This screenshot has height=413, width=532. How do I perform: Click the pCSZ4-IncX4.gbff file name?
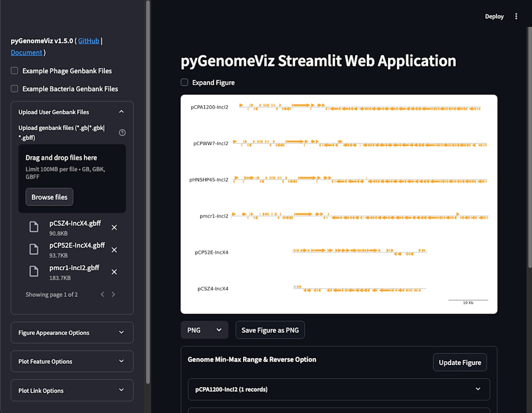click(75, 223)
